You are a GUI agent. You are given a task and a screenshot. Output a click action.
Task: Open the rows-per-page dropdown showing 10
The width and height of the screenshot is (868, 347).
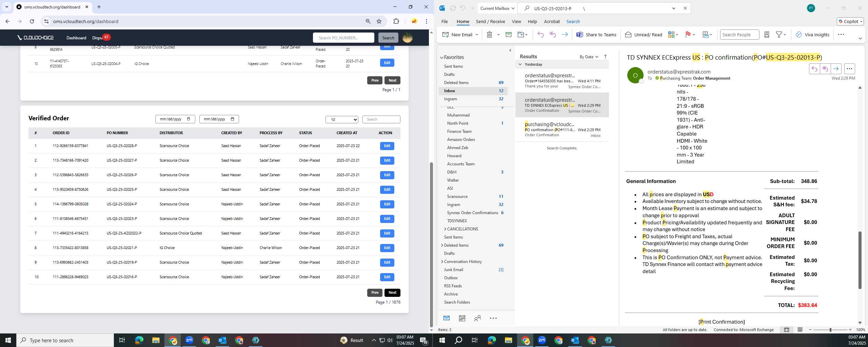coord(342,119)
